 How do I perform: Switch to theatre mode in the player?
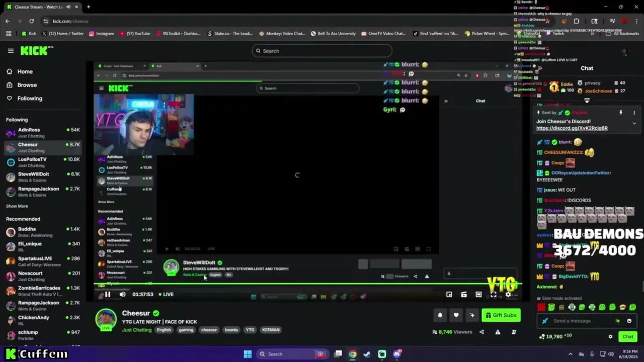[x=478, y=295]
